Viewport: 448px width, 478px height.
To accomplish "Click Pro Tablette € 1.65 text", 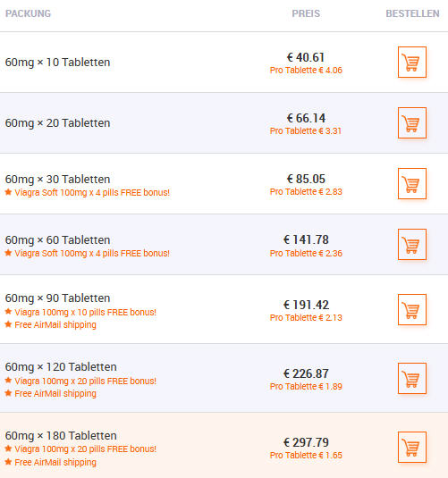I will click(306, 455).
